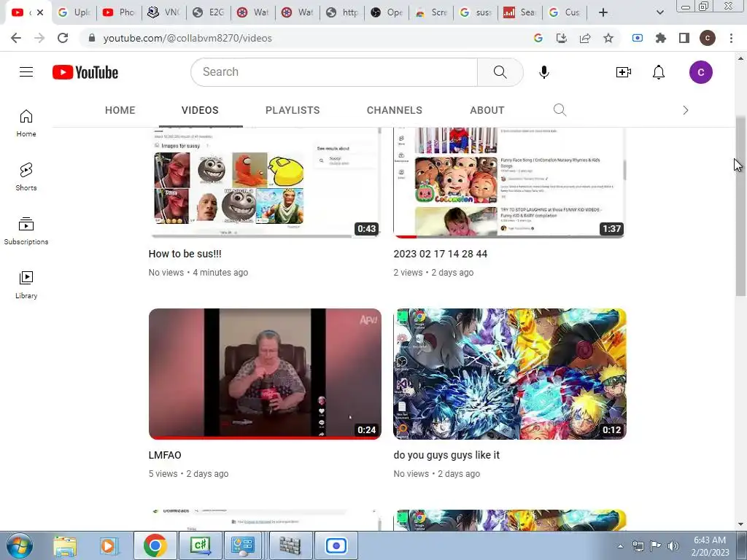Click the Google icon in address bar

538,38
